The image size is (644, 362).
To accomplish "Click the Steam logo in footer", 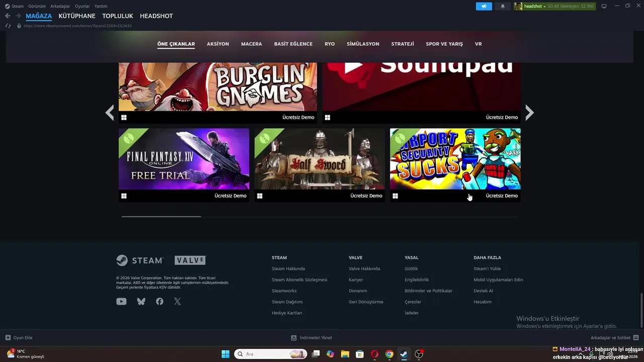I will coord(140,260).
